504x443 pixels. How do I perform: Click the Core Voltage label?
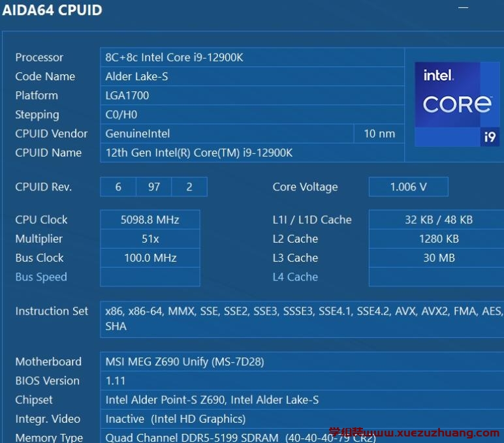[x=305, y=187]
